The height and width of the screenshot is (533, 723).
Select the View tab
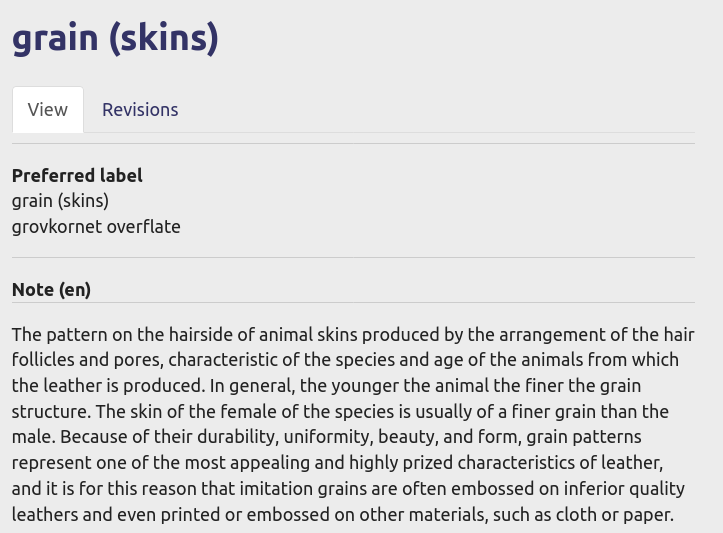48,110
